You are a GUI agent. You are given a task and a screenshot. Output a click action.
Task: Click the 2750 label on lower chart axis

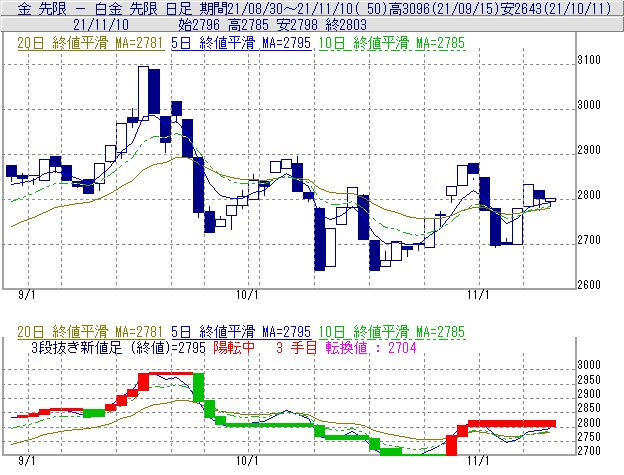(x=589, y=437)
